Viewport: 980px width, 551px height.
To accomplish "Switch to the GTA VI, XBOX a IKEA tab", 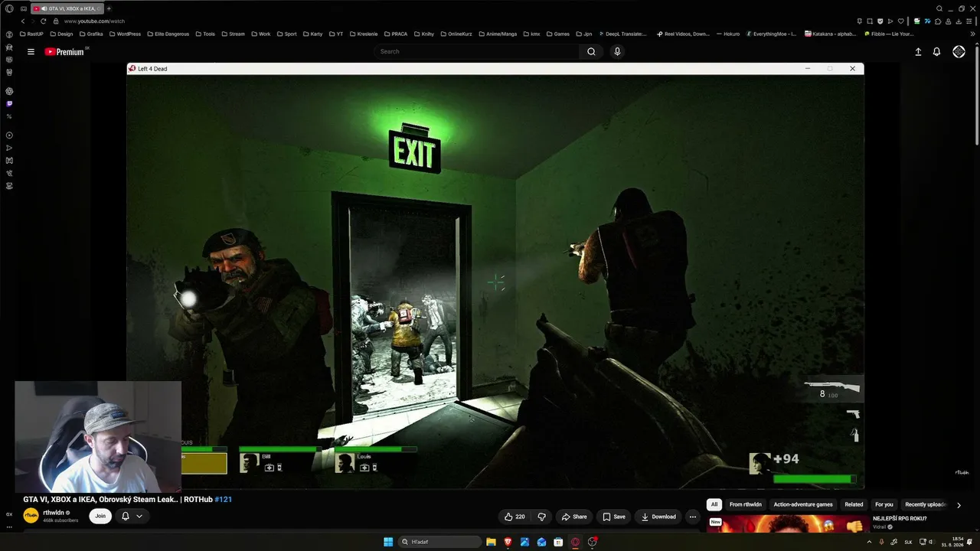I will (67, 8).
